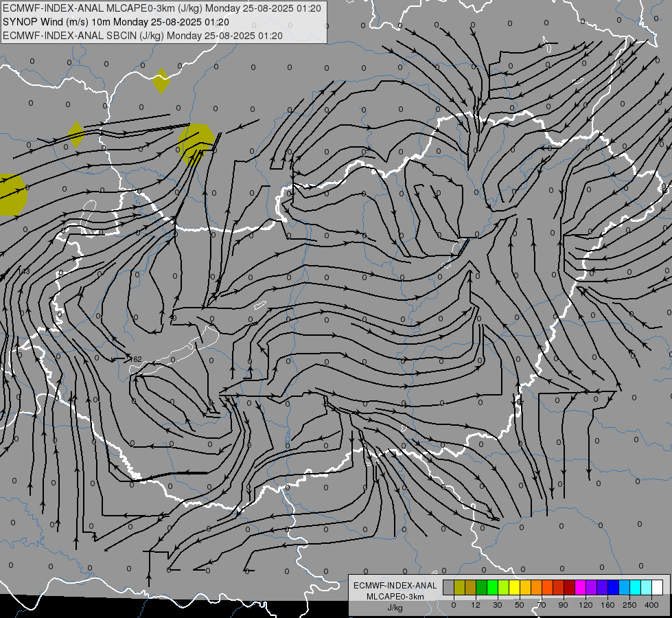Click the dark red legend swatch
Screen dimensions: 672x618
[x=569, y=587]
